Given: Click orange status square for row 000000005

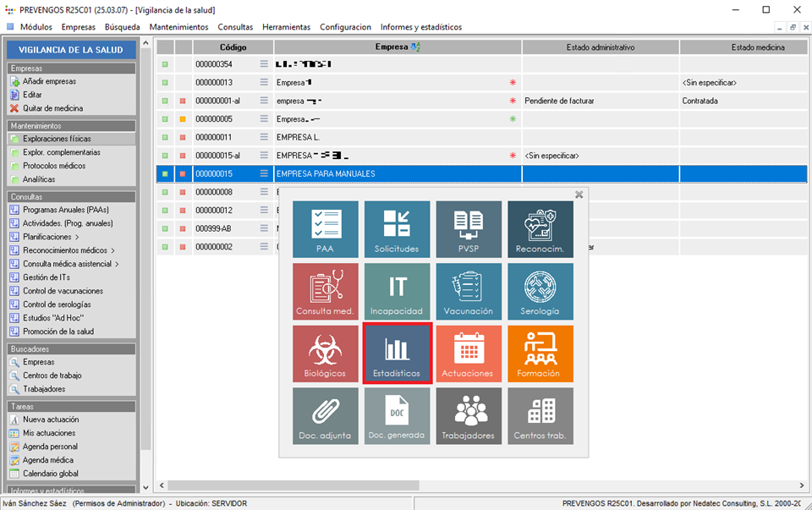Looking at the screenshot, I should tap(183, 119).
